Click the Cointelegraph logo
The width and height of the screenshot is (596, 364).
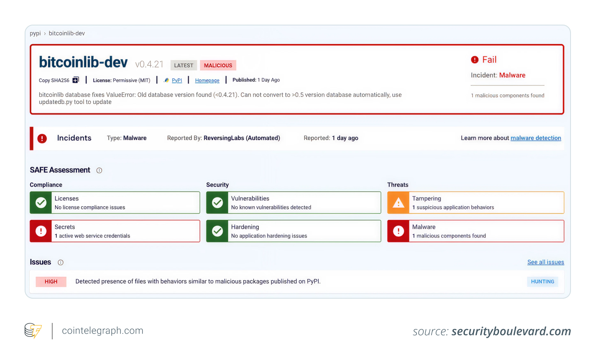point(33,331)
